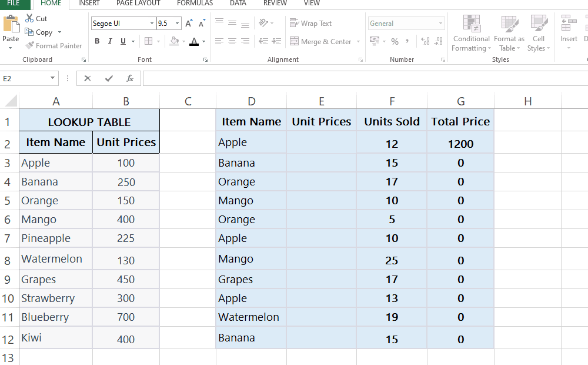
Task: Click the Borders icon in the Font group
Action: pyautogui.click(x=147, y=41)
